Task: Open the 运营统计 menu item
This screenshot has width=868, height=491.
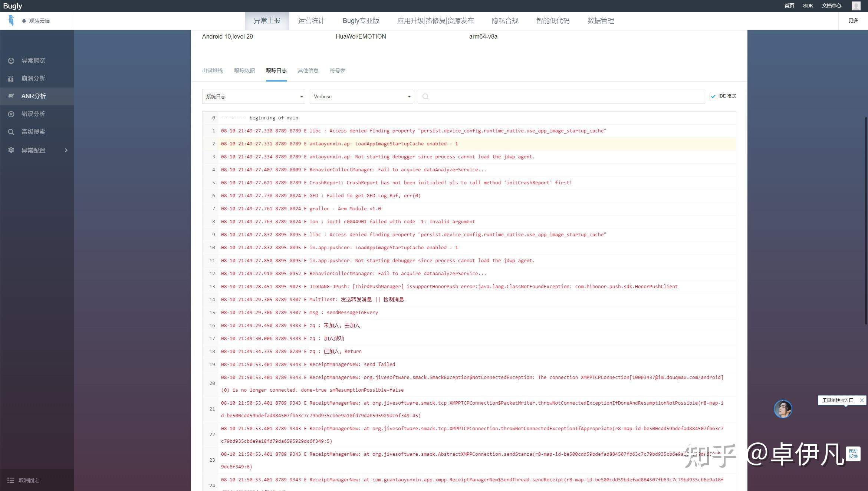Action: click(x=311, y=20)
